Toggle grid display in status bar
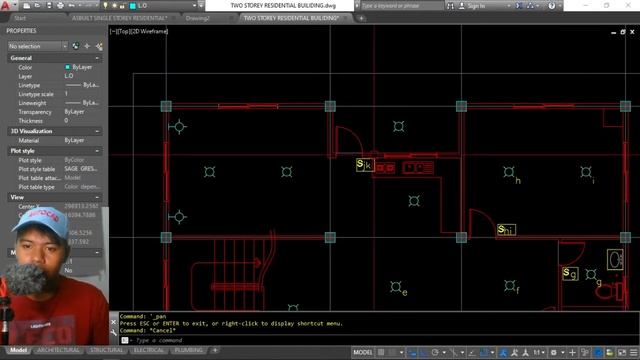This screenshot has width=640, height=360. click(x=381, y=352)
